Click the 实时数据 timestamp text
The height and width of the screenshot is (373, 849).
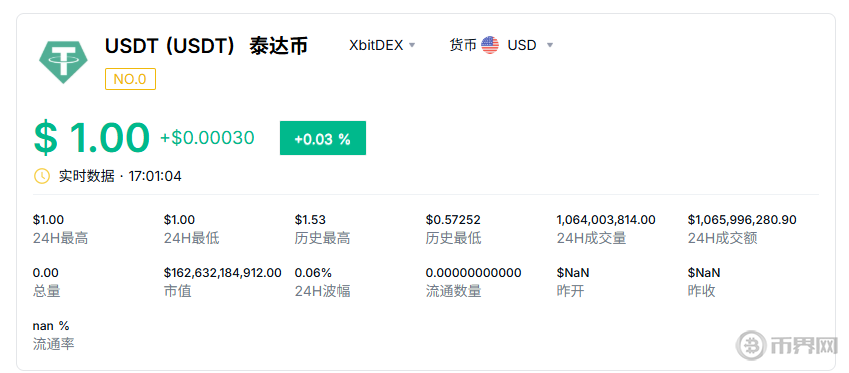[x=120, y=176]
